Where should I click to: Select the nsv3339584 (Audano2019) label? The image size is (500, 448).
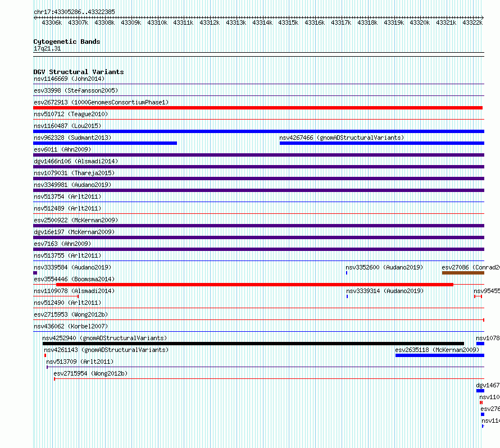pos(72,267)
